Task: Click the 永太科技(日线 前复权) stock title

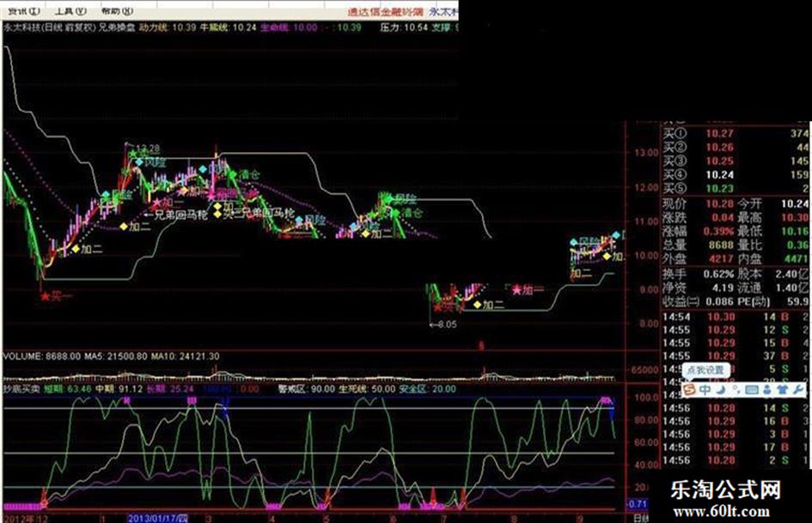Action: 50,27
